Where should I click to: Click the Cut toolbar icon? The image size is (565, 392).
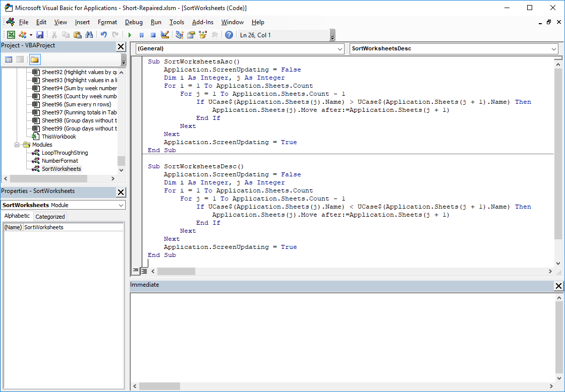pos(54,35)
